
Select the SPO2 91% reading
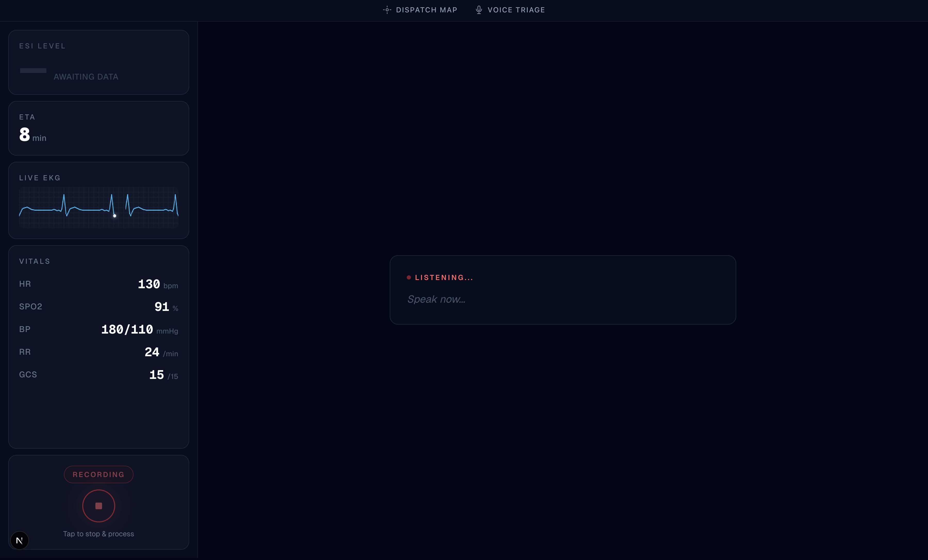point(162,307)
